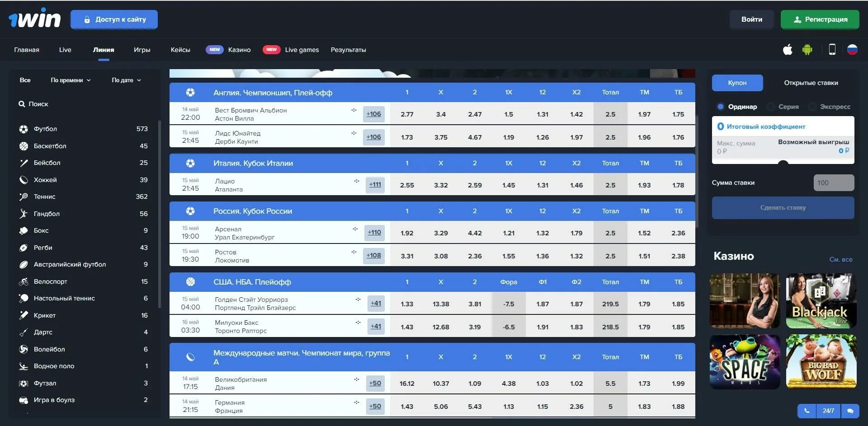Select Футзал in sports sidebar
The image size is (868, 426).
tap(84, 383)
